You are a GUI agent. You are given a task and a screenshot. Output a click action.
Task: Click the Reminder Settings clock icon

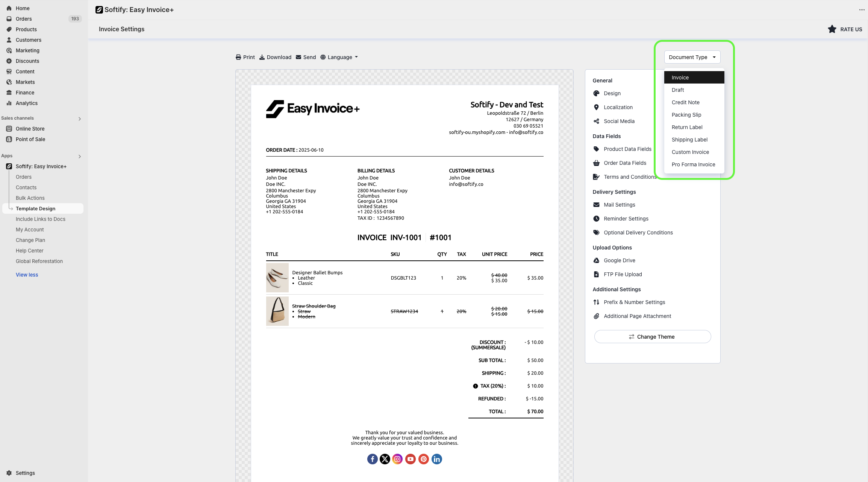[x=596, y=219]
